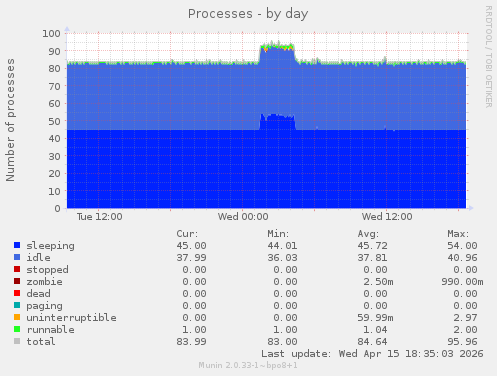Image resolution: width=497 pixels, height=376 pixels.
Task: Click zombie average value 2.50m
Action: coord(378,282)
